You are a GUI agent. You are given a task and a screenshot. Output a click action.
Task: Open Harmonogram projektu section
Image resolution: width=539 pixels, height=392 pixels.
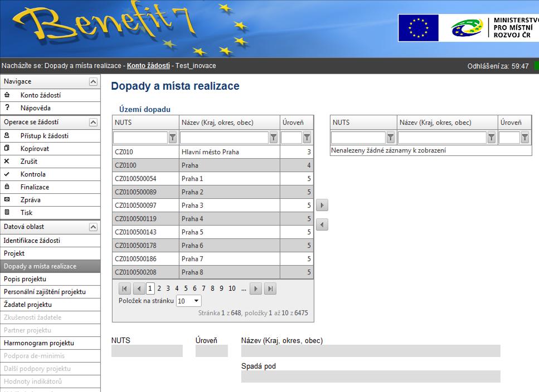click(x=50, y=343)
